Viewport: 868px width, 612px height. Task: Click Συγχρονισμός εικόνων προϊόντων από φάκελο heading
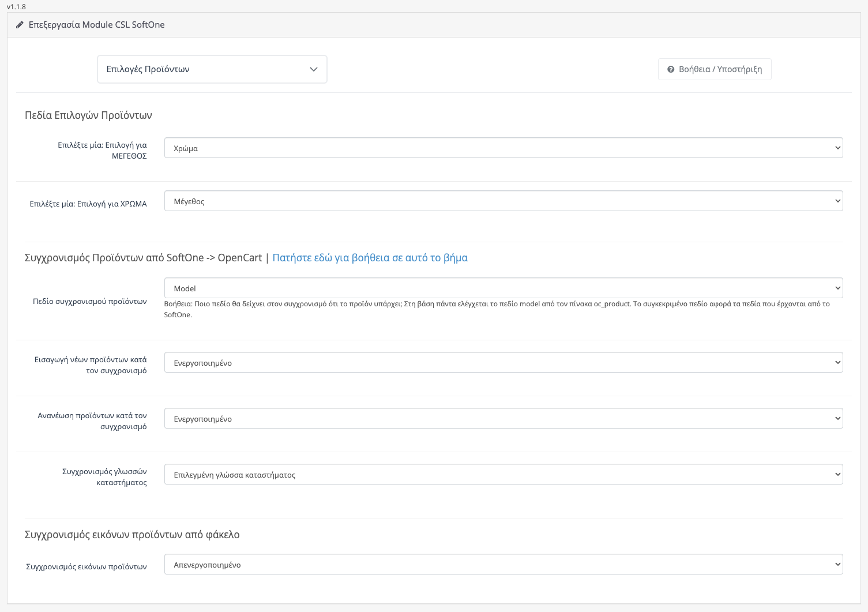(x=132, y=535)
